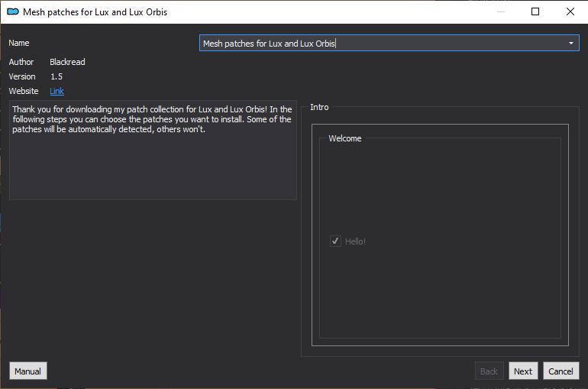Image resolution: width=588 pixels, height=389 pixels.
Task: Click the author name Blackread
Action: (x=67, y=62)
